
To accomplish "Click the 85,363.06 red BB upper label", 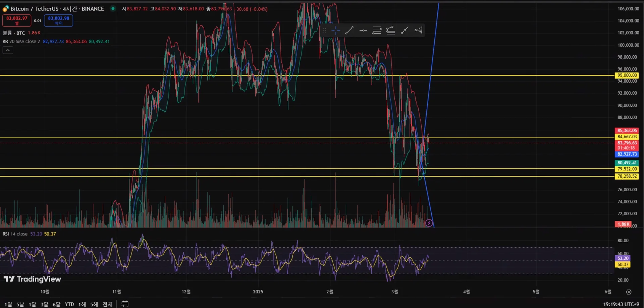I will click(x=627, y=131).
